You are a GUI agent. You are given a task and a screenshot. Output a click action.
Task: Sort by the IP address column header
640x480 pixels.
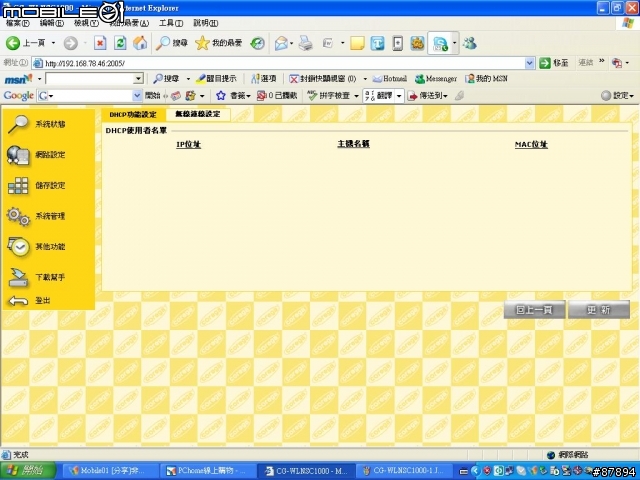(x=189, y=144)
